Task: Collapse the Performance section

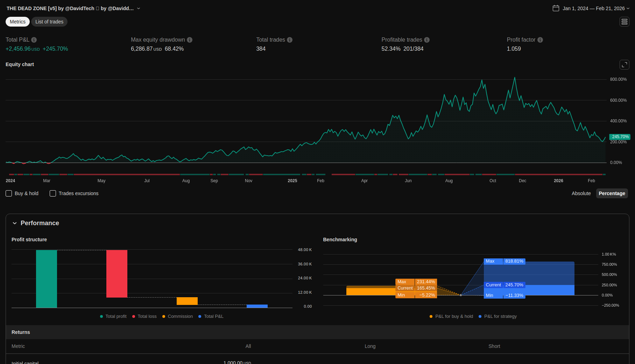Action: click(x=15, y=223)
